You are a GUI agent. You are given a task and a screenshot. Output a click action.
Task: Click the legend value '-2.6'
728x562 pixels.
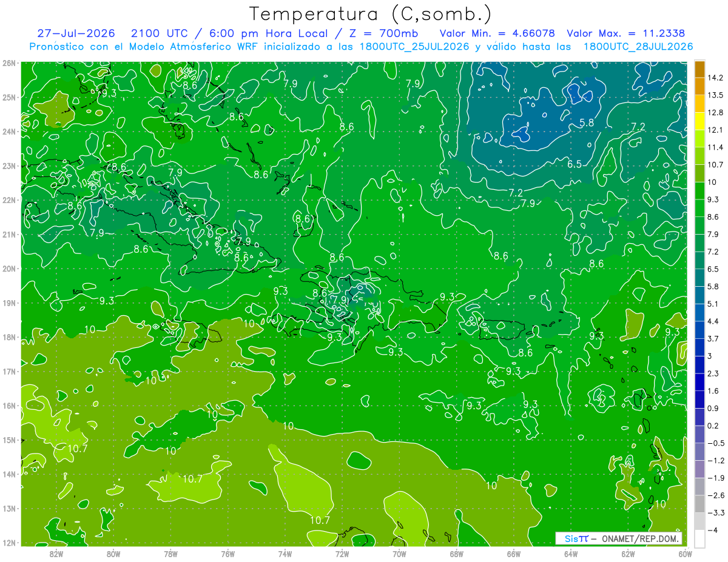(716, 496)
